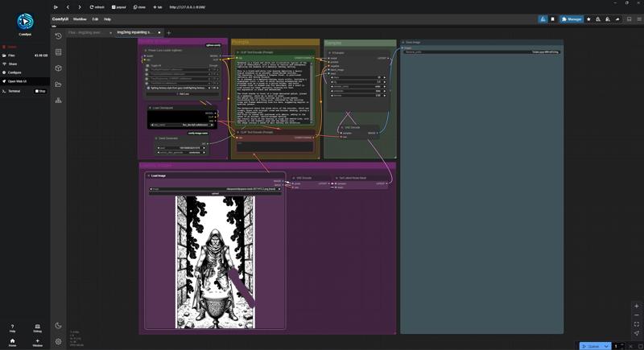Screen dimensions: 644x350
Task: Click the ComfyUI app logo
Action: click(25, 22)
